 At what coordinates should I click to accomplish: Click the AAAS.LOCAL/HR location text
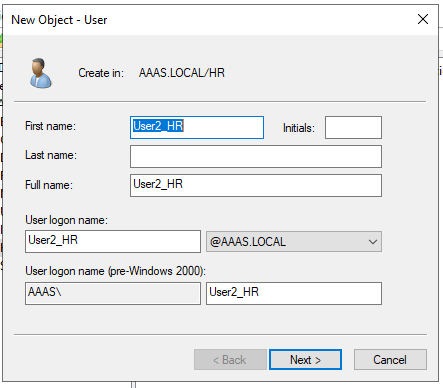pyautogui.click(x=182, y=73)
